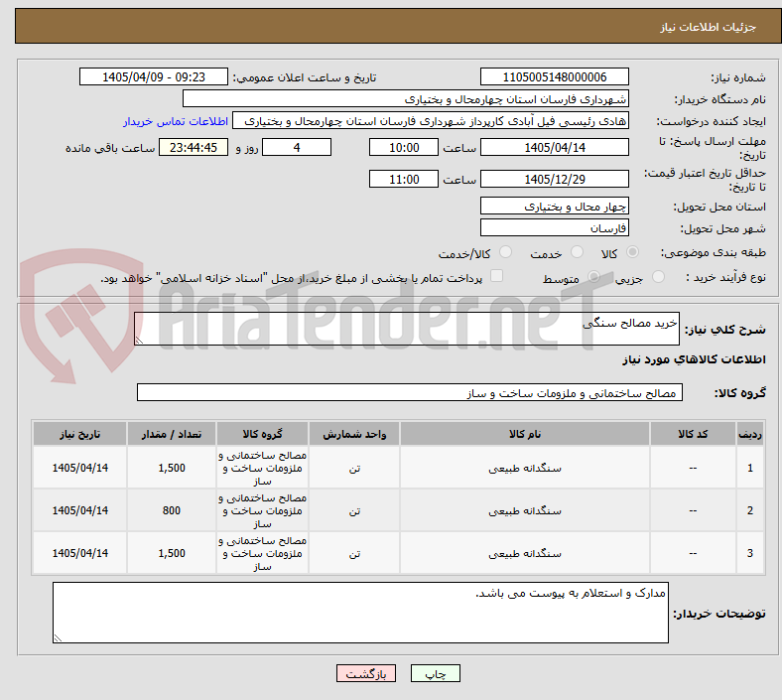Open the اطلاعات تماس خریدار link

176,121
